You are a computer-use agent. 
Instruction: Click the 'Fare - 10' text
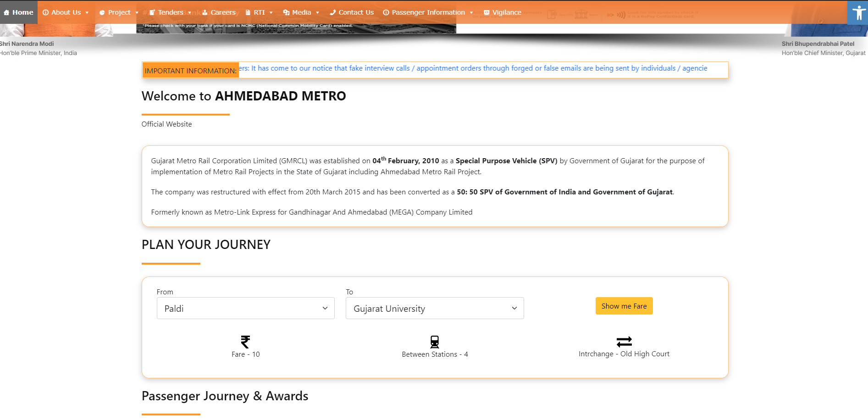[x=245, y=354]
